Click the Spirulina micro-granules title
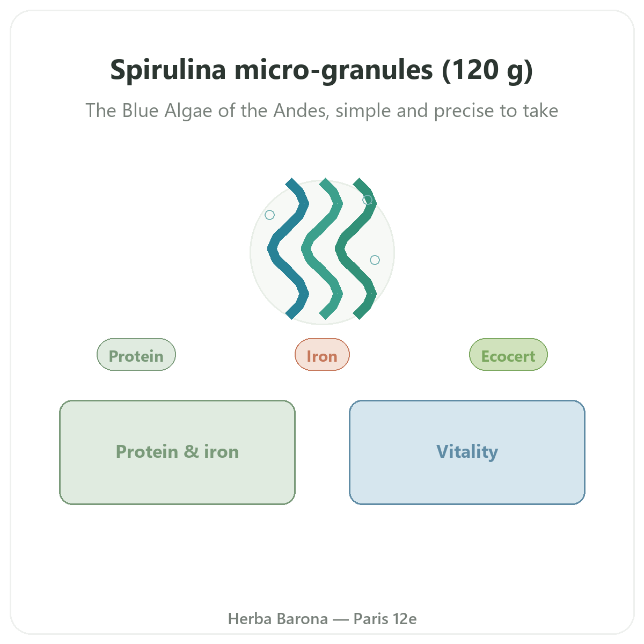This screenshot has width=644, height=644. [x=322, y=70]
